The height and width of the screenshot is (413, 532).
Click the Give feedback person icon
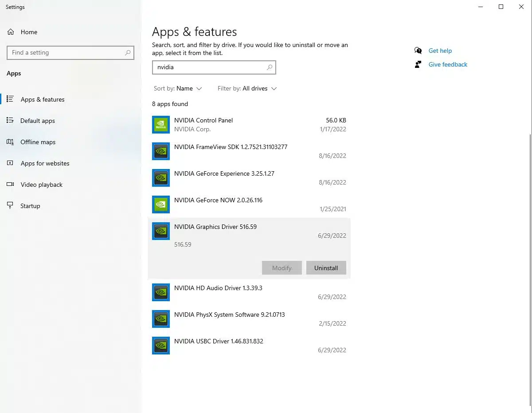(418, 64)
